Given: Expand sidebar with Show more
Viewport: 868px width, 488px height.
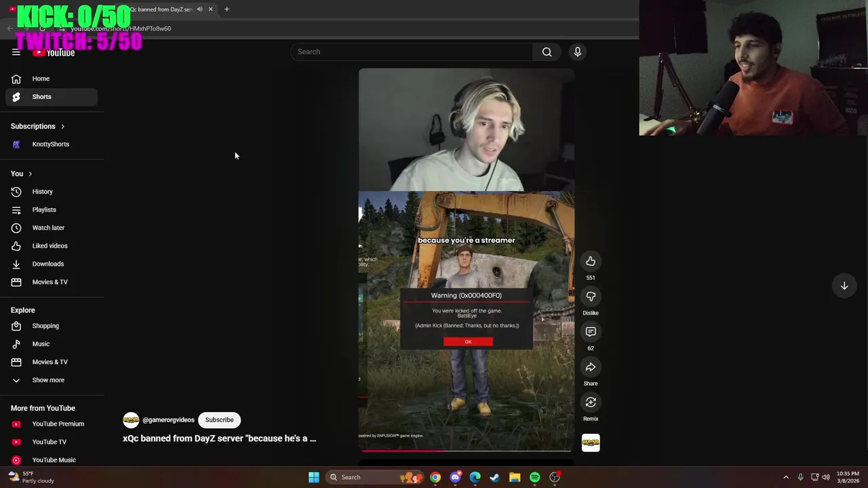Looking at the screenshot, I should point(52,380).
